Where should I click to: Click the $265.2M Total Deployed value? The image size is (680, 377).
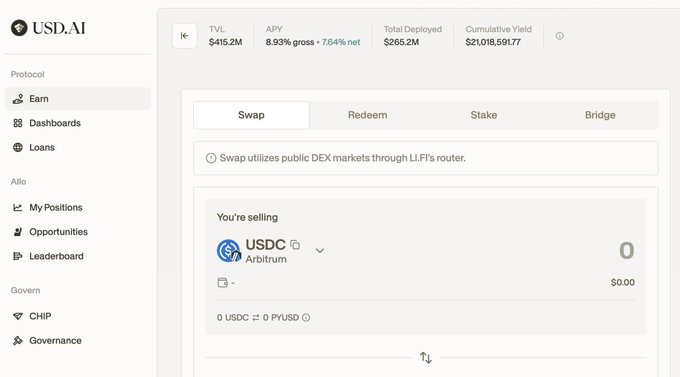(401, 42)
